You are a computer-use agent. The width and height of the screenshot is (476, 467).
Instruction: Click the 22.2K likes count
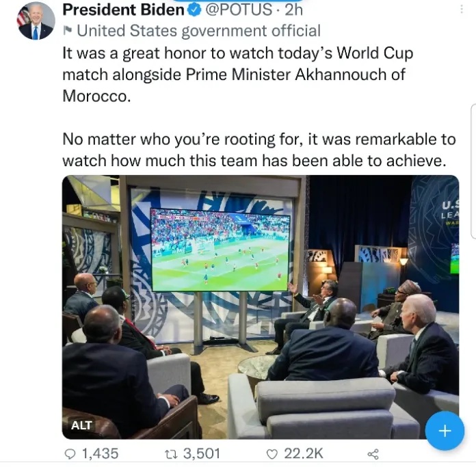click(x=304, y=453)
